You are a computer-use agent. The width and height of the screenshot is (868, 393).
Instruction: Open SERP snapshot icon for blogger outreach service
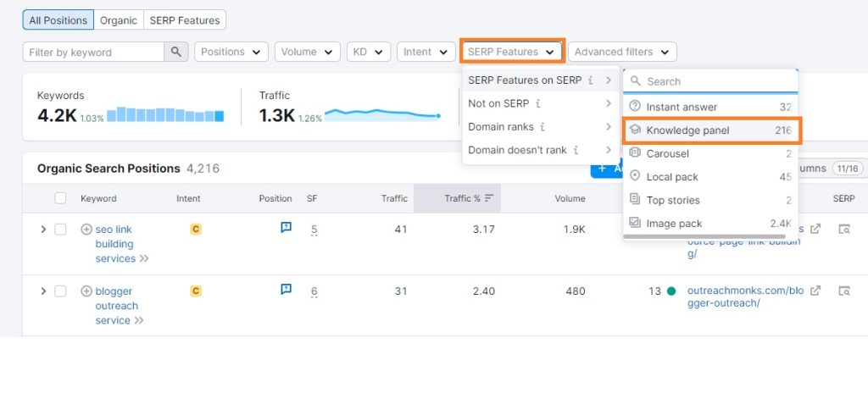[x=843, y=291]
